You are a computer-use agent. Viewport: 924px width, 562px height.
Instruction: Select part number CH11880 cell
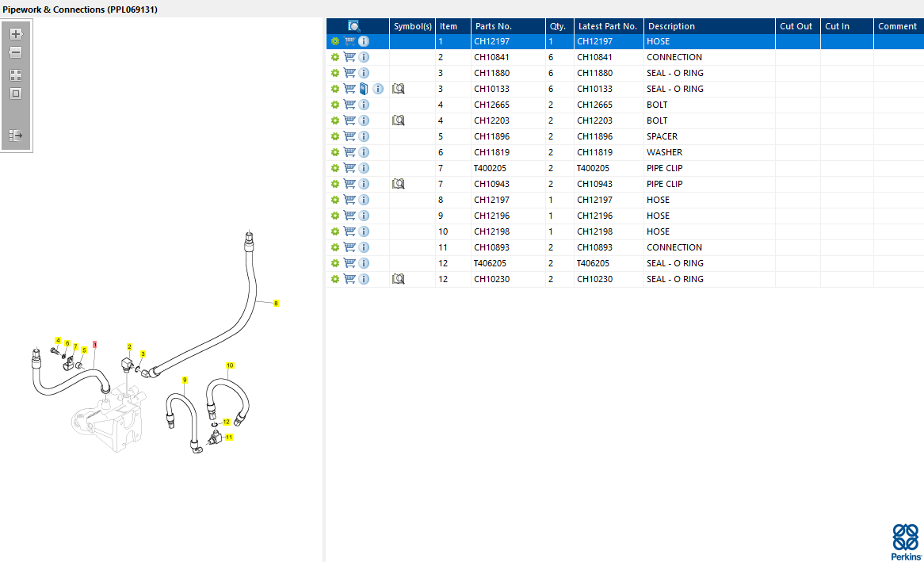point(508,73)
